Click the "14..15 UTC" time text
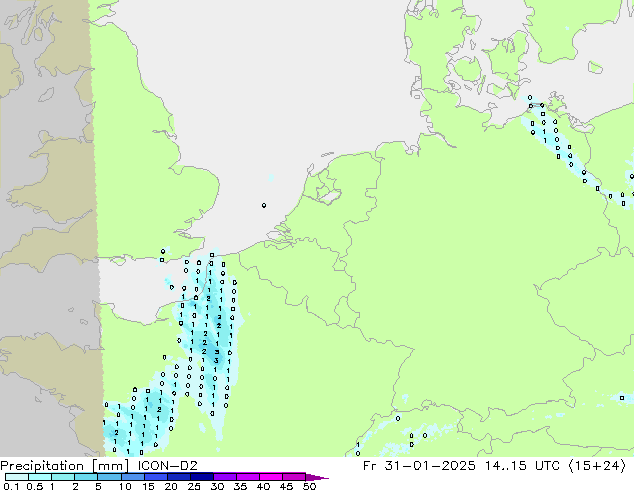Screen dimensions: 634x490 522,466
